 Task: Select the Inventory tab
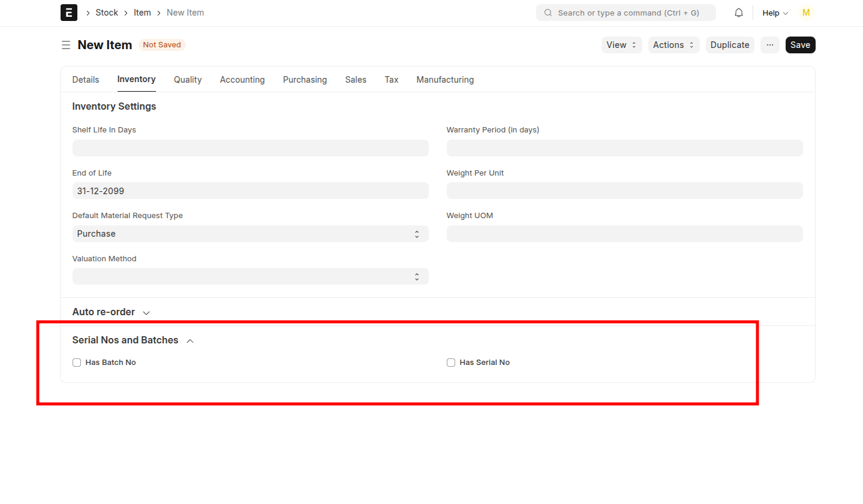[x=136, y=79]
